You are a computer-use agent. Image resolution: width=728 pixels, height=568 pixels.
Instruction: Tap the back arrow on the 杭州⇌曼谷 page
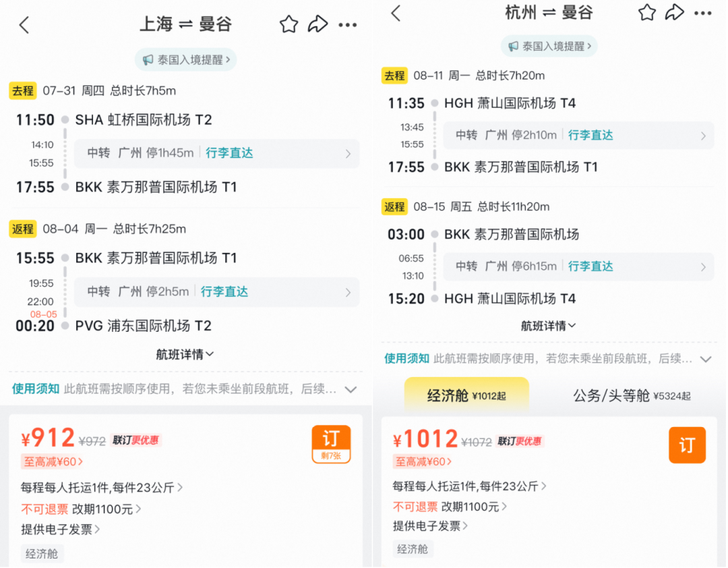click(398, 12)
